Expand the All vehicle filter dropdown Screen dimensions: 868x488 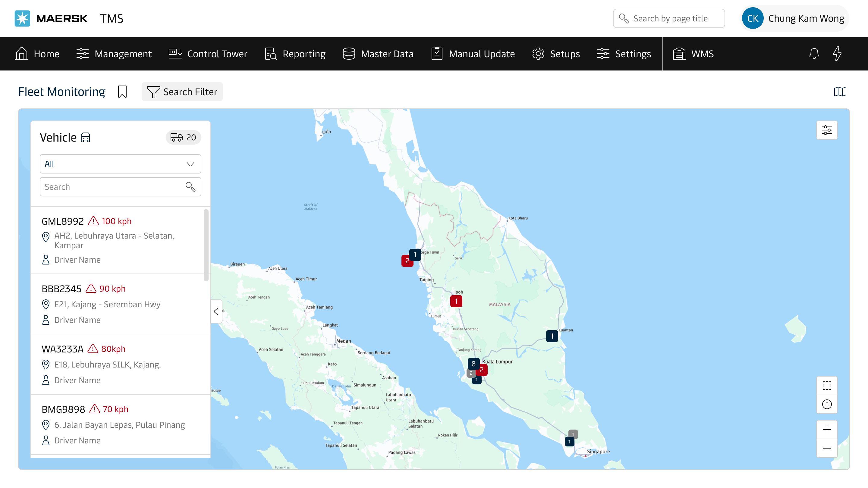point(120,164)
